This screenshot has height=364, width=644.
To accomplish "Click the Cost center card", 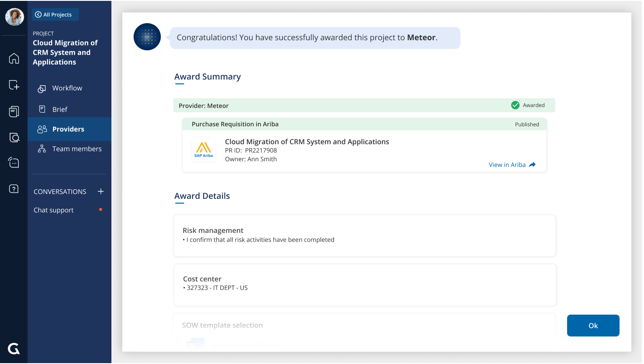I will click(365, 285).
